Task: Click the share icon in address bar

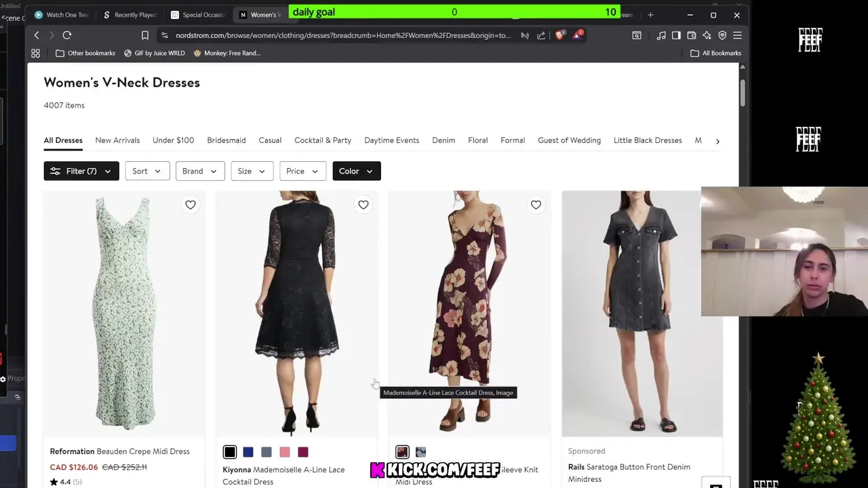Action: coord(541,35)
